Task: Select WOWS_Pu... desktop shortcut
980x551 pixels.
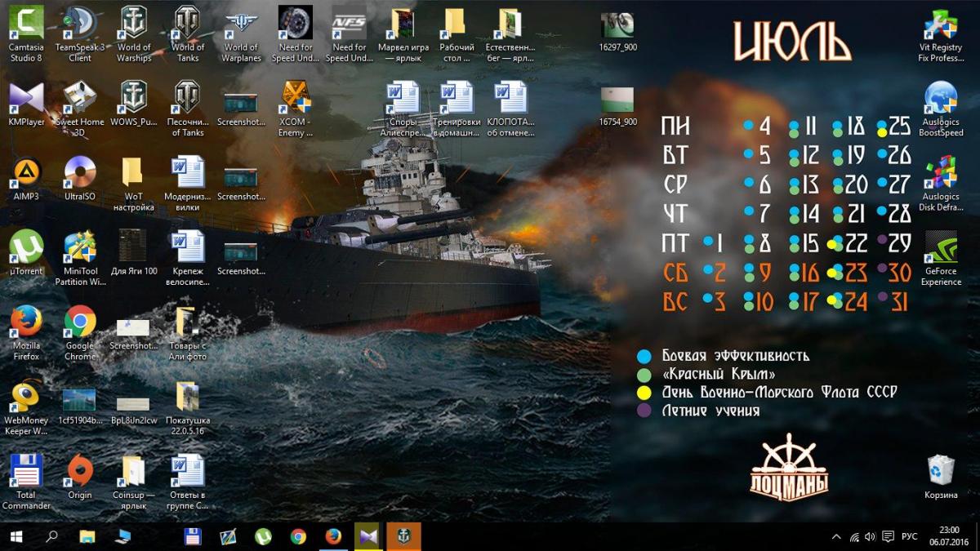Action: click(134, 104)
